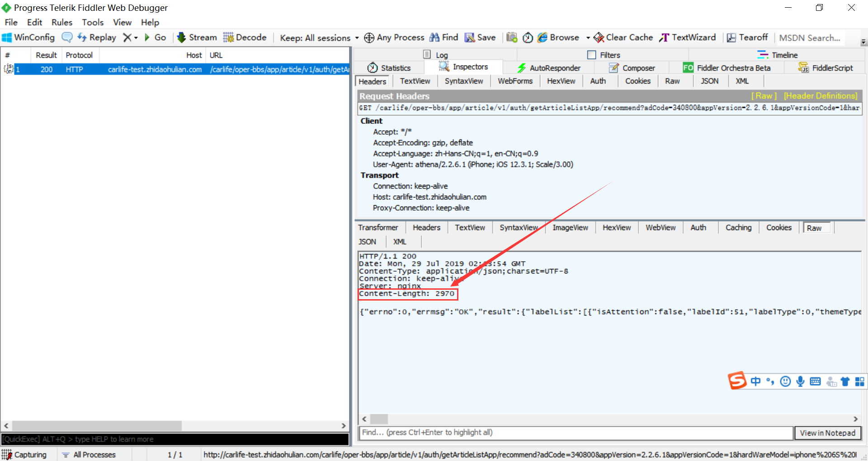Open the Edit menu
Viewport: 868px width, 461px height.
click(34, 22)
